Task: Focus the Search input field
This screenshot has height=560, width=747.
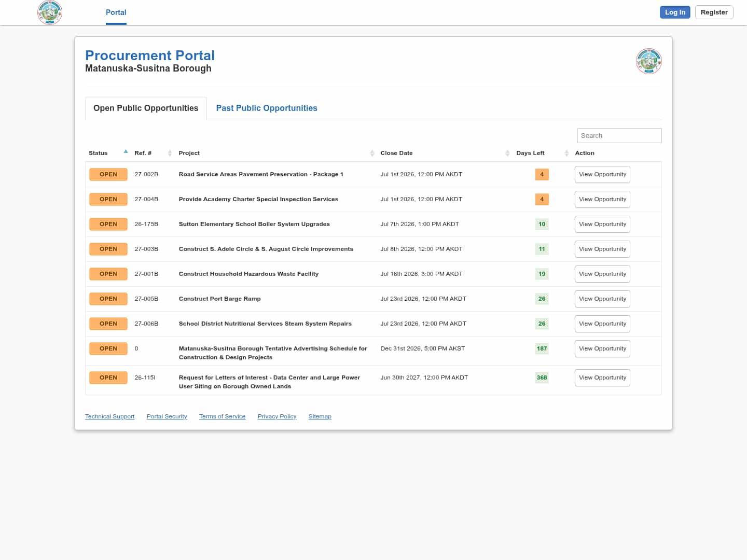Action: [x=619, y=135]
